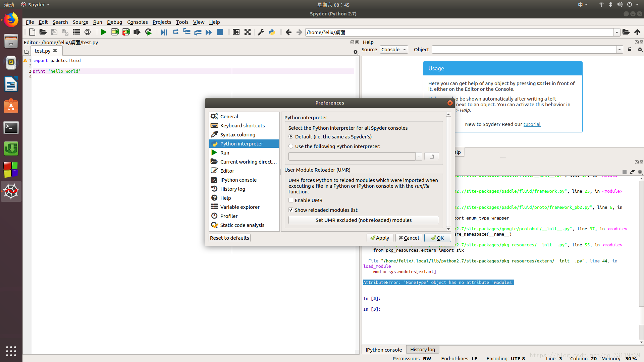Open the Tools menu
Viewport: 644px width, 362px height.
[x=182, y=22]
